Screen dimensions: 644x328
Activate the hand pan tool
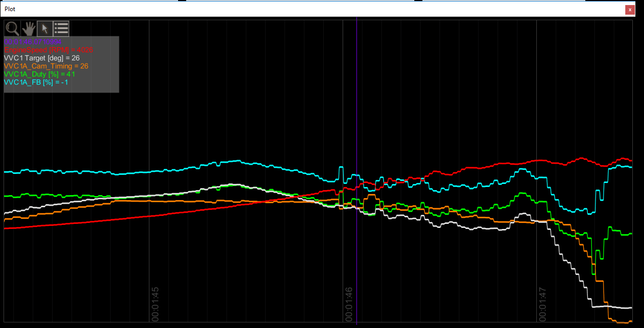click(x=28, y=28)
